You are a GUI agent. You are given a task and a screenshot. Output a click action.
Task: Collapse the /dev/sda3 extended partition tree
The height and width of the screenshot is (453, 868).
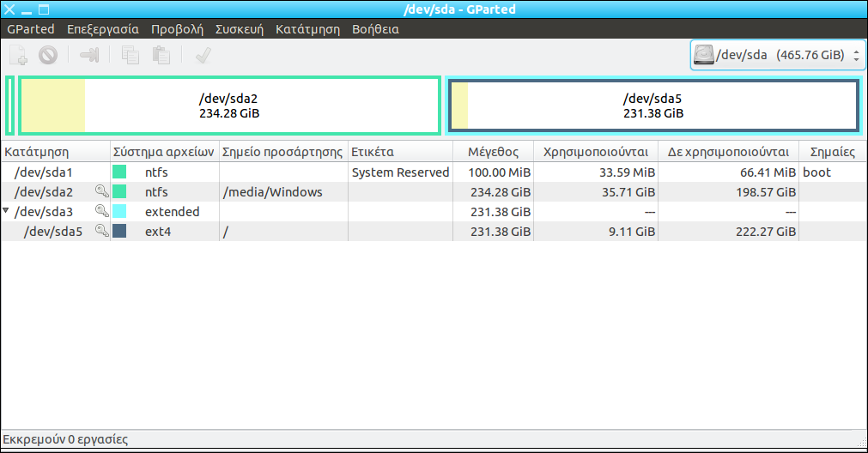[x=7, y=211]
